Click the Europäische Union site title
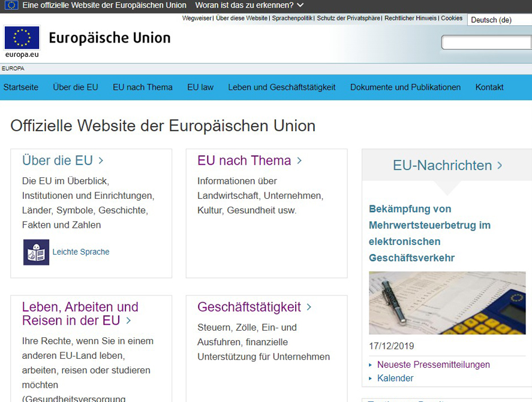The height and width of the screenshot is (402, 532). tap(110, 38)
